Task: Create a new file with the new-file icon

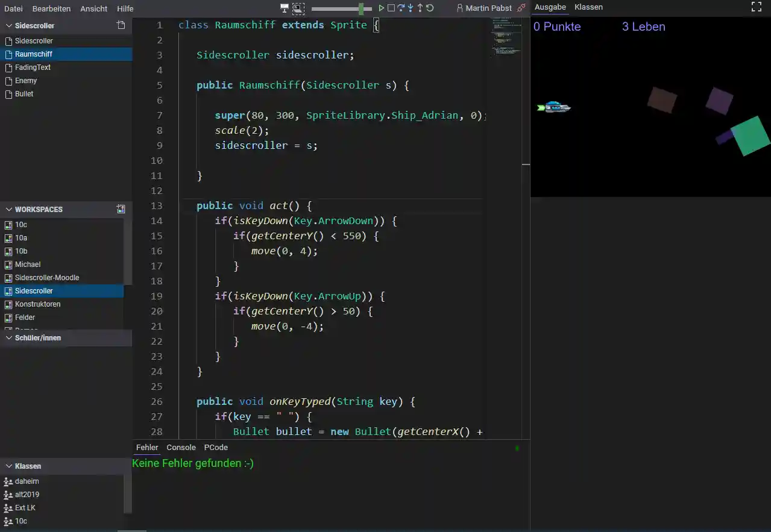Action: [x=121, y=26]
